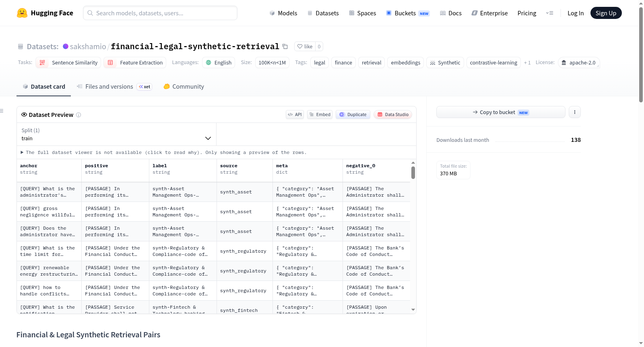This screenshot has width=644, height=347.
Task: Click the '[QUERY] gross negligence willful' cell
Action: 49,212
